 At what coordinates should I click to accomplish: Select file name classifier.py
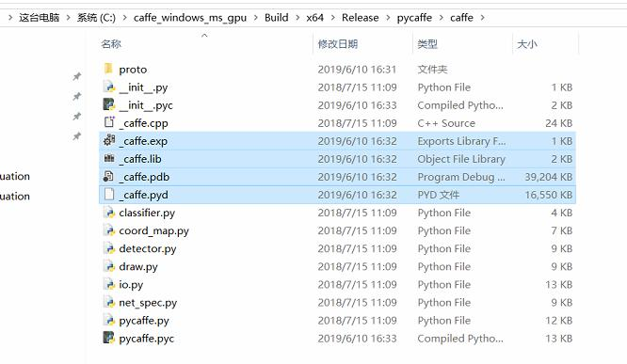pyautogui.click(x=147, y=213)
